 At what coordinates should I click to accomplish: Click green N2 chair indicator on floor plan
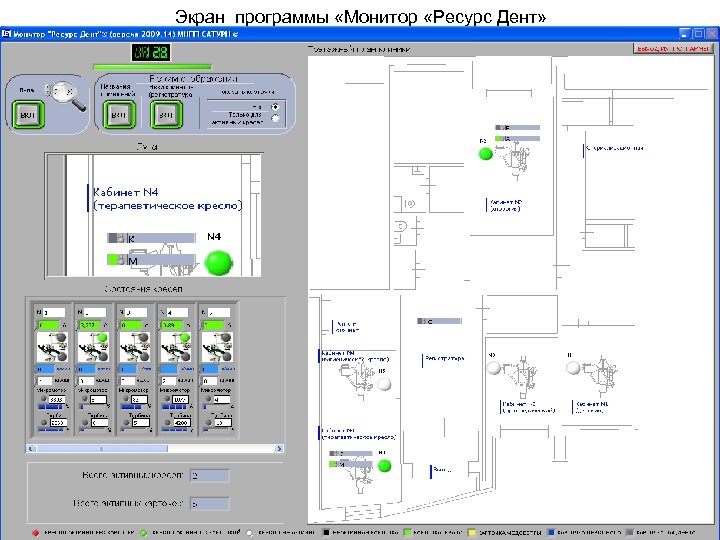486,154
